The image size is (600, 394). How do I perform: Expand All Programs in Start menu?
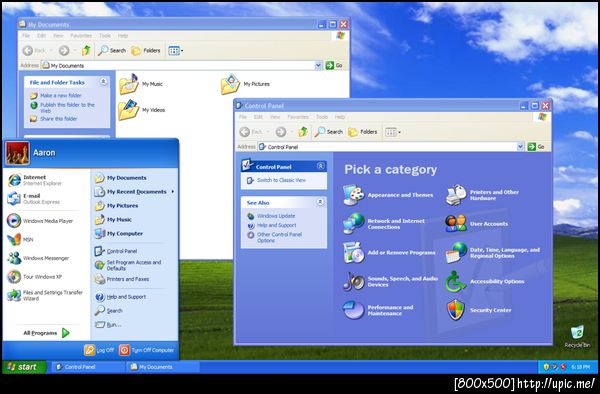pos(46,333)
